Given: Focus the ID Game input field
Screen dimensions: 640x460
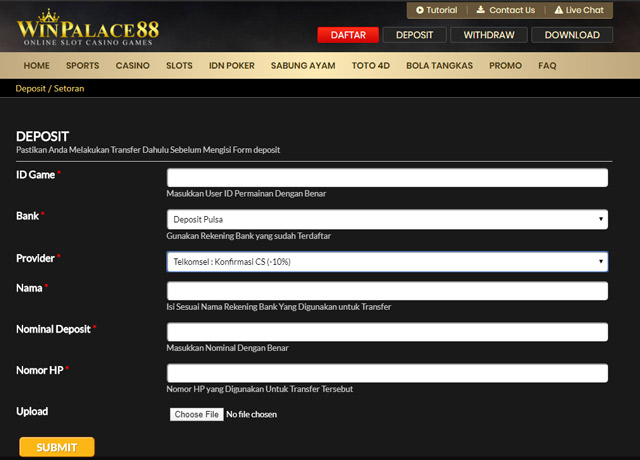Looking at the screenshot, I should (387, 177).
